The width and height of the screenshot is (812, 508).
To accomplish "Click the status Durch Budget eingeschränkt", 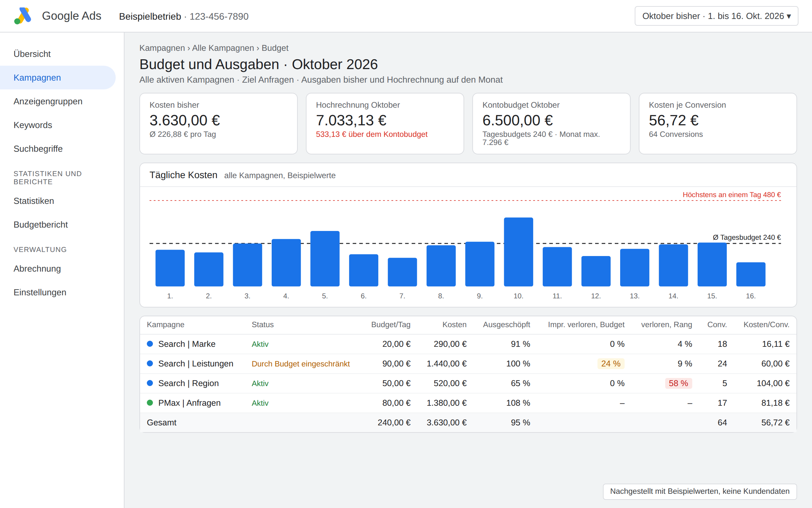I will [x=300, y=364].
